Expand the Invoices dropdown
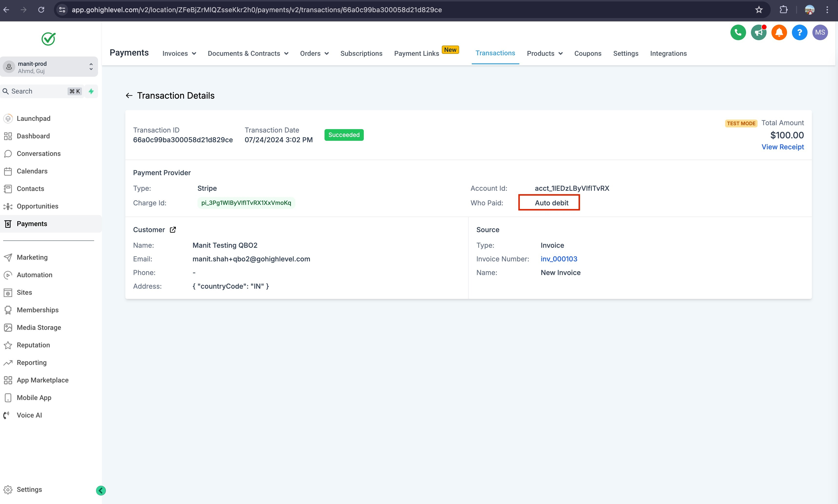 coord(179,54)
